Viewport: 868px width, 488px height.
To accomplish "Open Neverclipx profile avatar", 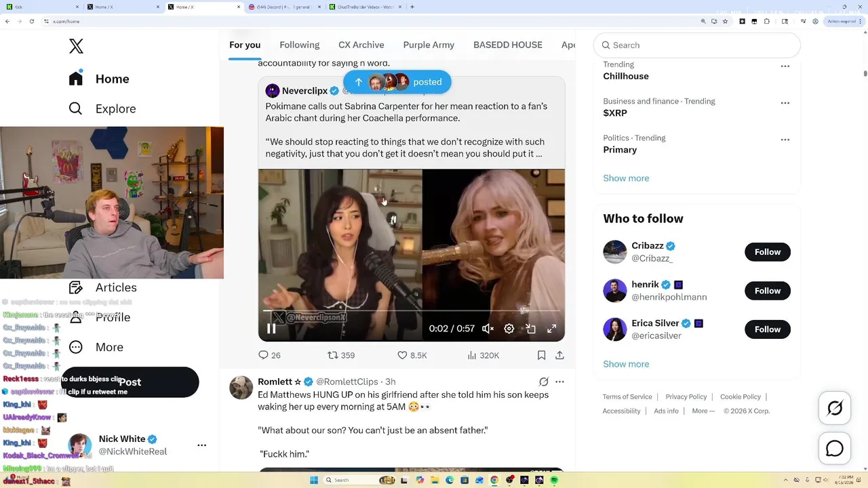I will pyautogui.click(x=273, y=91).
